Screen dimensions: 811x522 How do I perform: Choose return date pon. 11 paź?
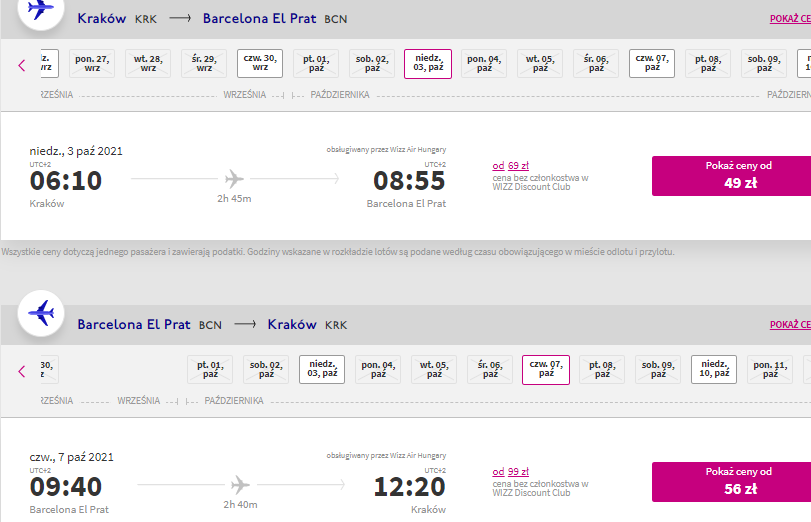(770, 369)
